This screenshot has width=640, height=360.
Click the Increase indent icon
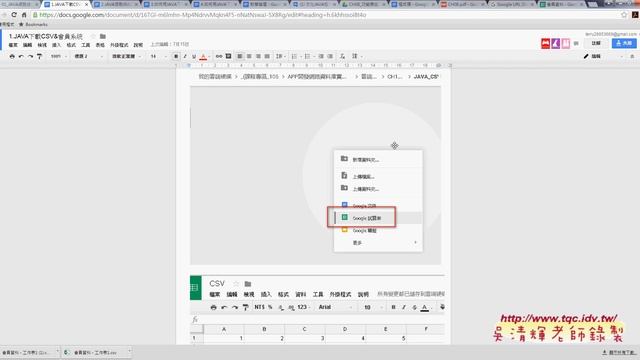click(x=330, y=56)
